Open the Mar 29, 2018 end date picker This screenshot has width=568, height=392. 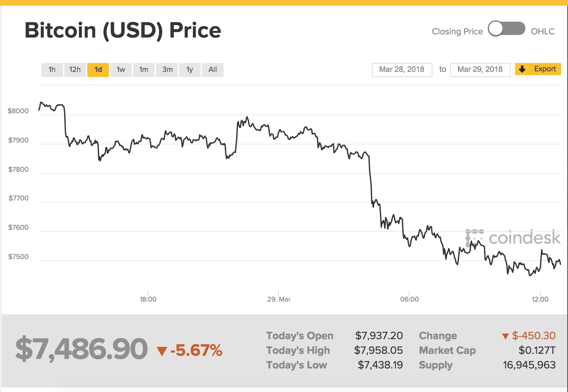(480, 69)
